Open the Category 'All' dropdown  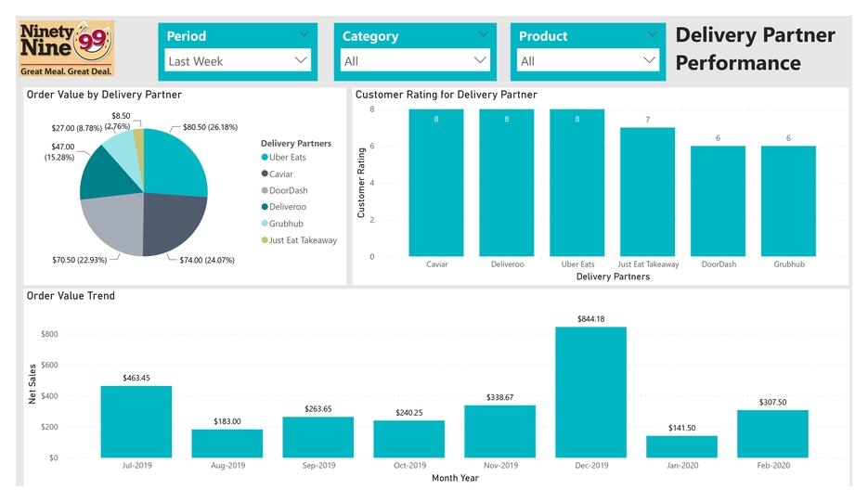[x=413, y=61]
